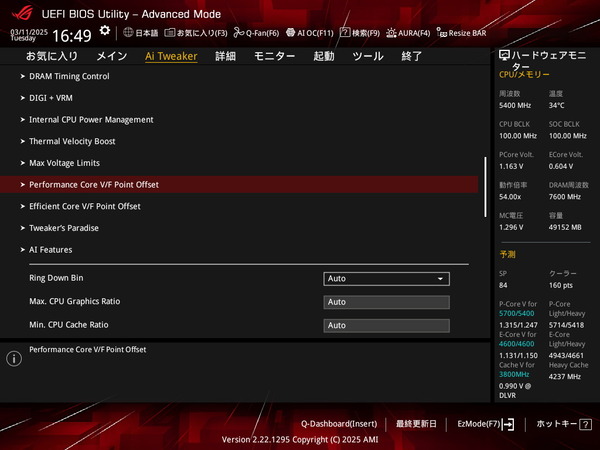This screenshot has height=450, width=600.
Task: Click the 1.163 V PCore voltage
Action: pyautogui.click(x=511, y=166)
